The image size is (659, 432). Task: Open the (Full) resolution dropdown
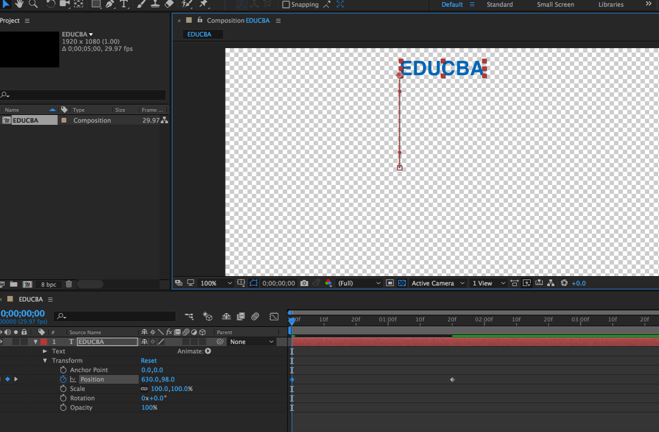(x=359, y=283)
